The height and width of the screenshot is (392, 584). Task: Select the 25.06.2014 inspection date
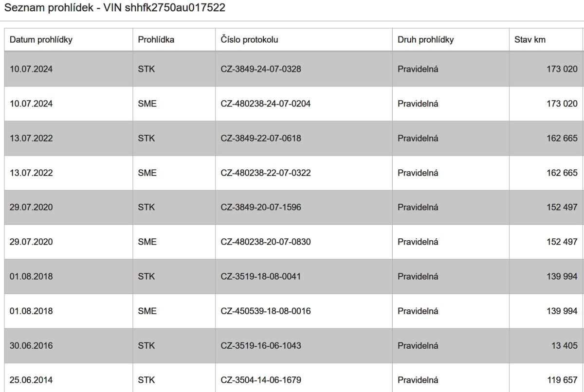coord(31,380)
